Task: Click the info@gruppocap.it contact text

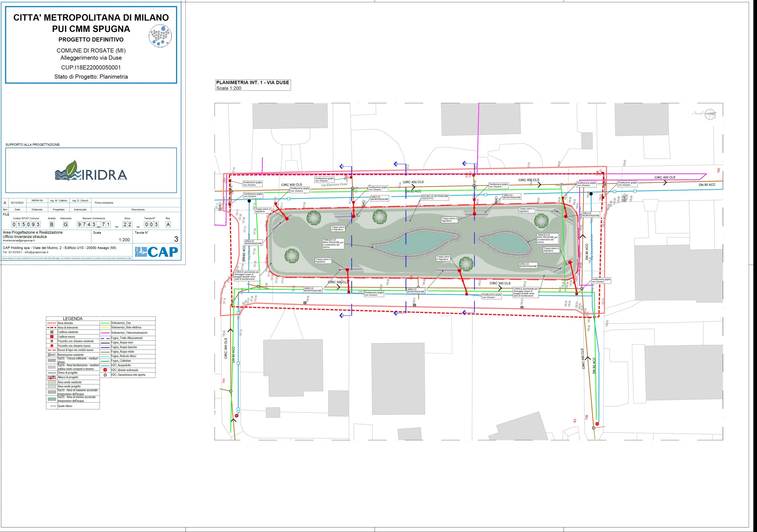Action: pyautogui.click(x=36, y=252)
